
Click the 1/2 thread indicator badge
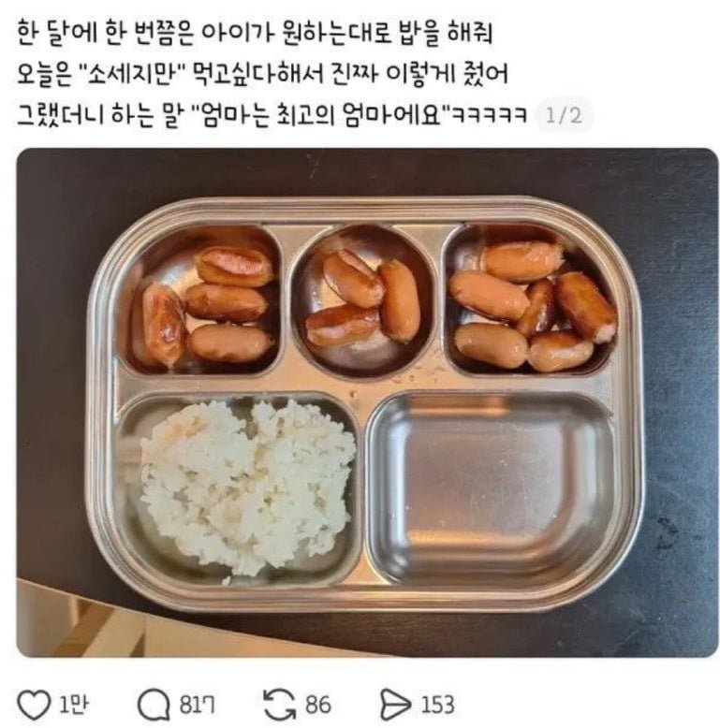click(564, 115)
